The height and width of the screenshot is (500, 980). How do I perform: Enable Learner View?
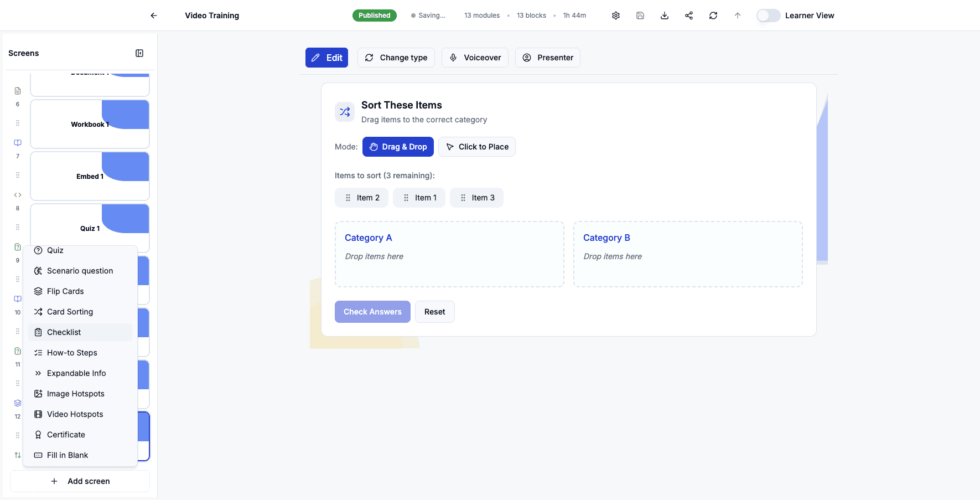[768, 15]
